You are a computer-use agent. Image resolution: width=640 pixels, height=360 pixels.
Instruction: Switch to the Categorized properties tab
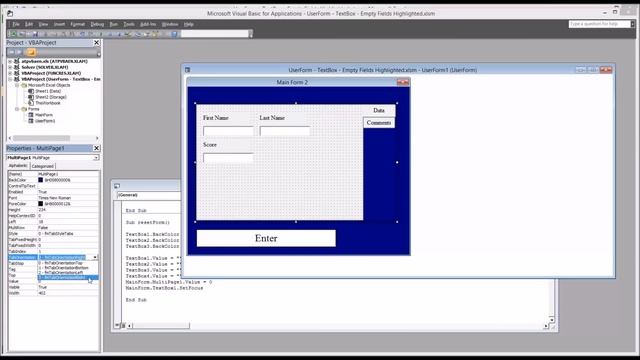[42, 166]
